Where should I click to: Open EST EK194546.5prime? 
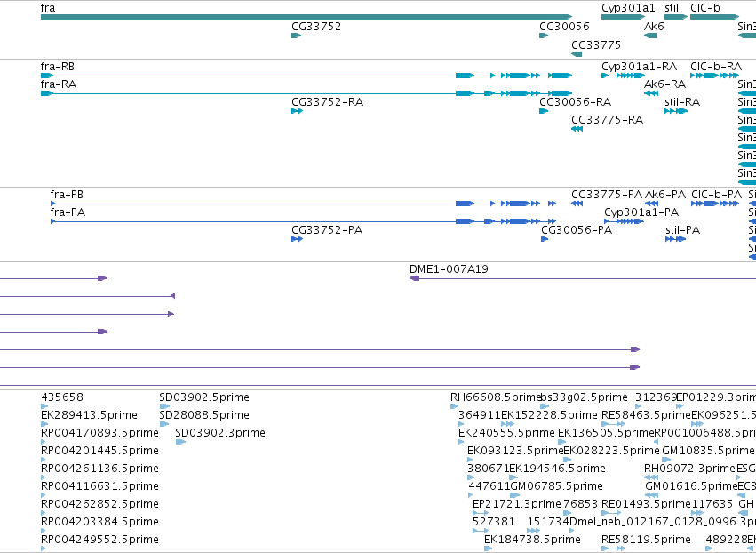[513, 477]
